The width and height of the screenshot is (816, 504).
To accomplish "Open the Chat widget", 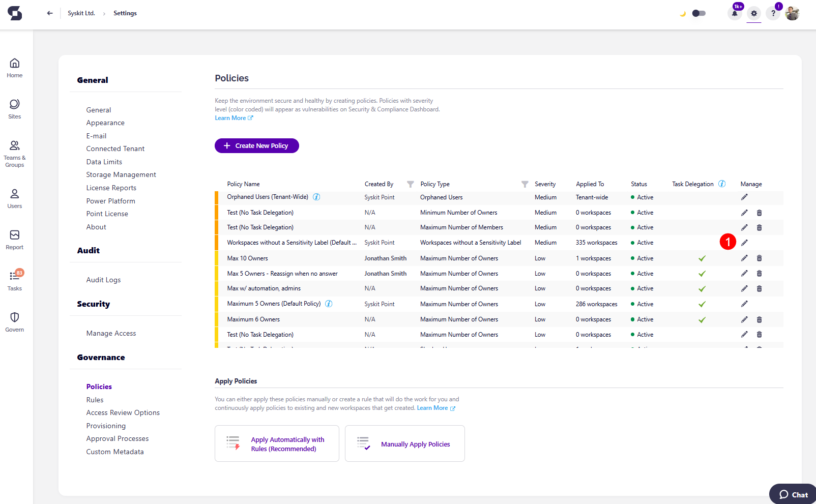I will point(792,494).
